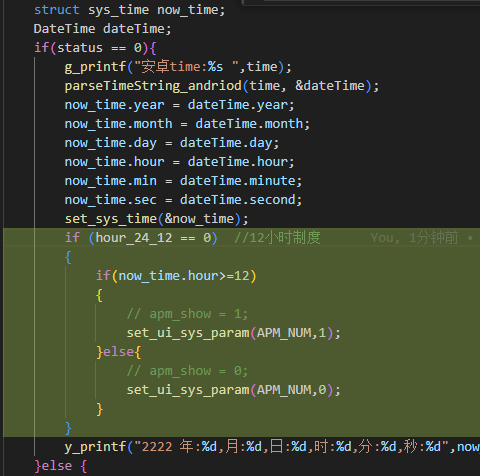Screen dimensions: 480x476
Task: Click 'now_time.day = dateTime.day;' line
Action: click(172, 143)
